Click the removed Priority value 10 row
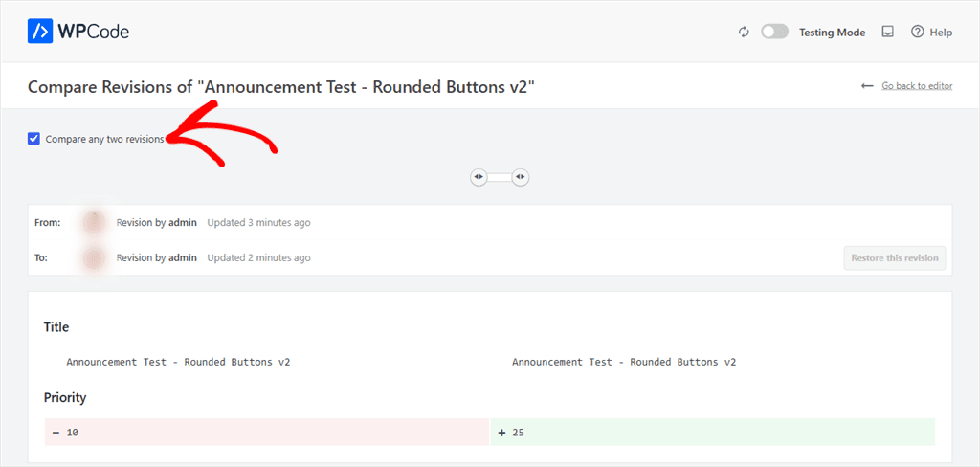980x467 pixels. coord(267,432)
